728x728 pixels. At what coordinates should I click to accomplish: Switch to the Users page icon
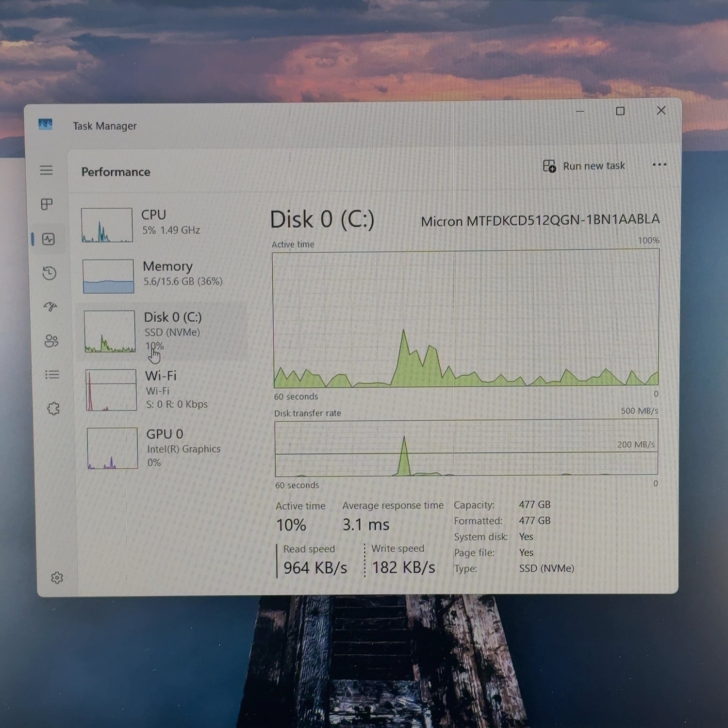(51, 341)
